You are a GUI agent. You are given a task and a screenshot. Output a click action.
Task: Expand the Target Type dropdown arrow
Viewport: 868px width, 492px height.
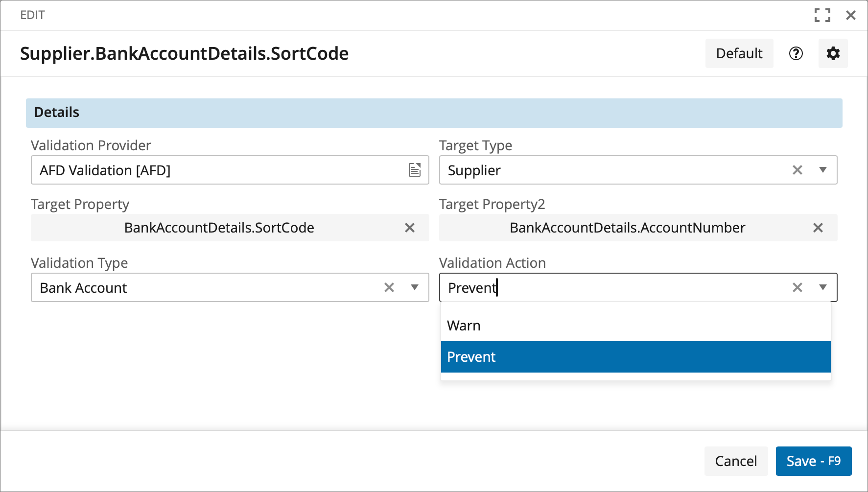coord(822,170)
